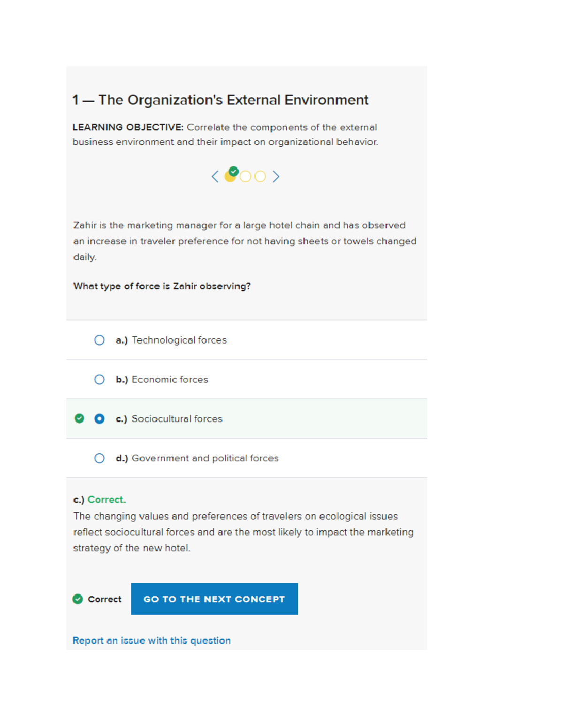Select Economic forces radio button
Screen dimensions: 563x728
(99, 380)
